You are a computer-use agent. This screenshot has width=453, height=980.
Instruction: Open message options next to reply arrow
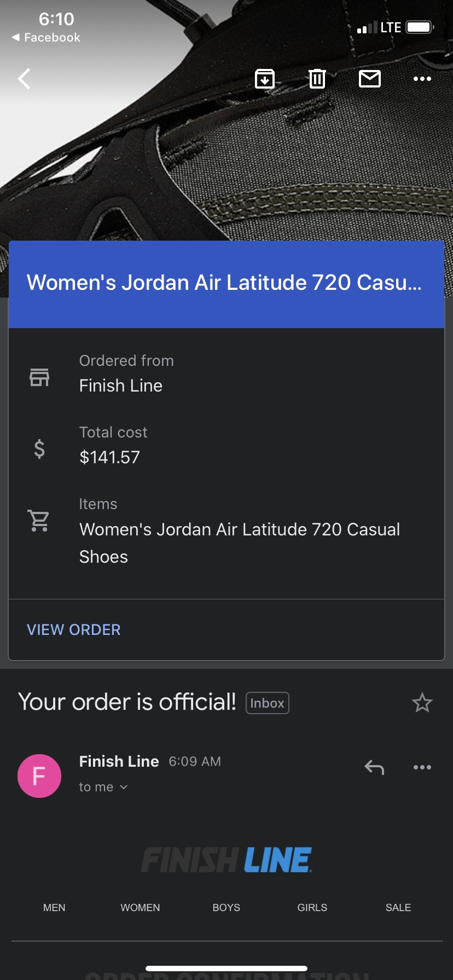[422, 767]
